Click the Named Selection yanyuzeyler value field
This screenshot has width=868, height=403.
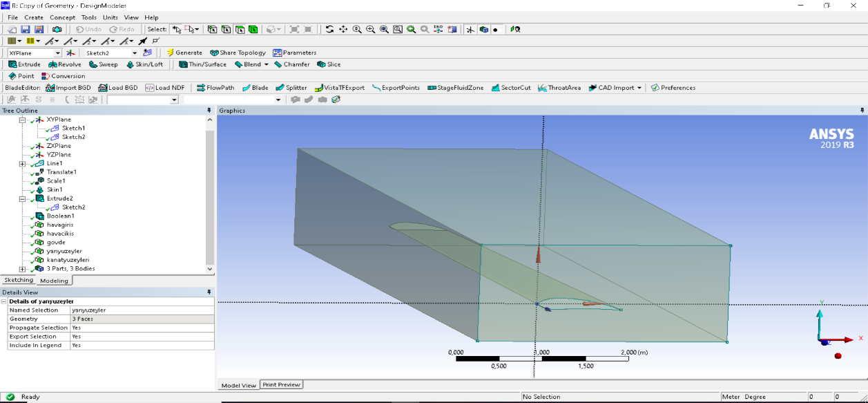[142, 310]
